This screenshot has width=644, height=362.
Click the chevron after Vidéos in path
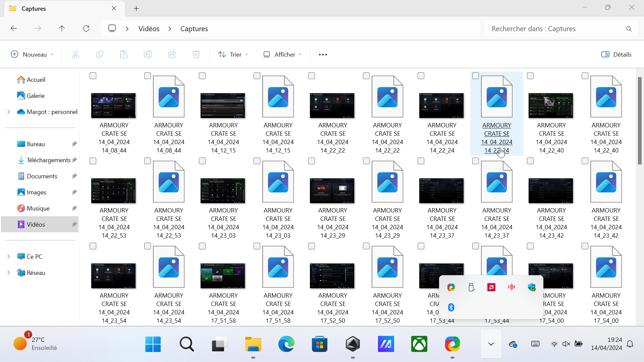coord(170,29)
